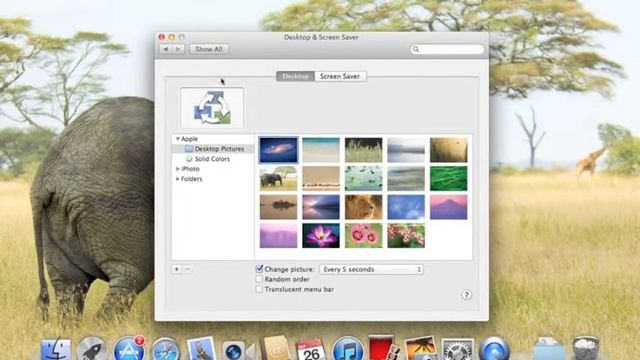Click the Show All button
Screen dimensions: 640x360
(x=209, y=49)
